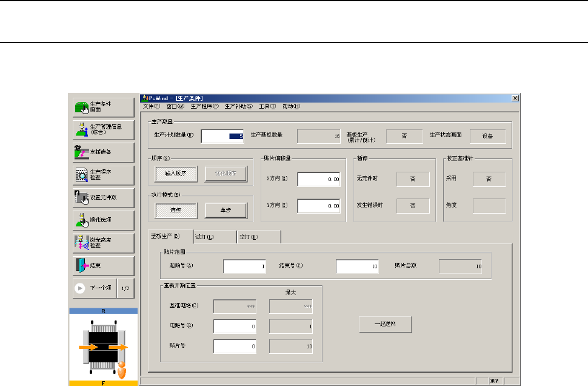Launch 激光高度检查 from the sidebar

[104, 243]
